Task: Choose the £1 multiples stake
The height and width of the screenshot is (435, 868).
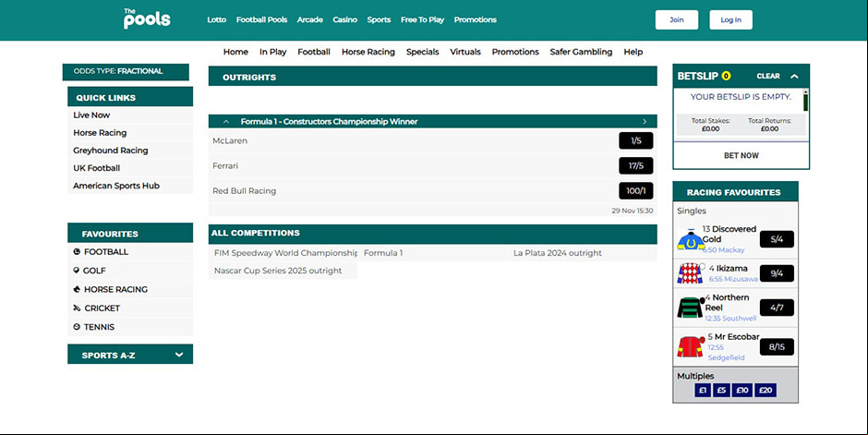Action: click(703, 390)
